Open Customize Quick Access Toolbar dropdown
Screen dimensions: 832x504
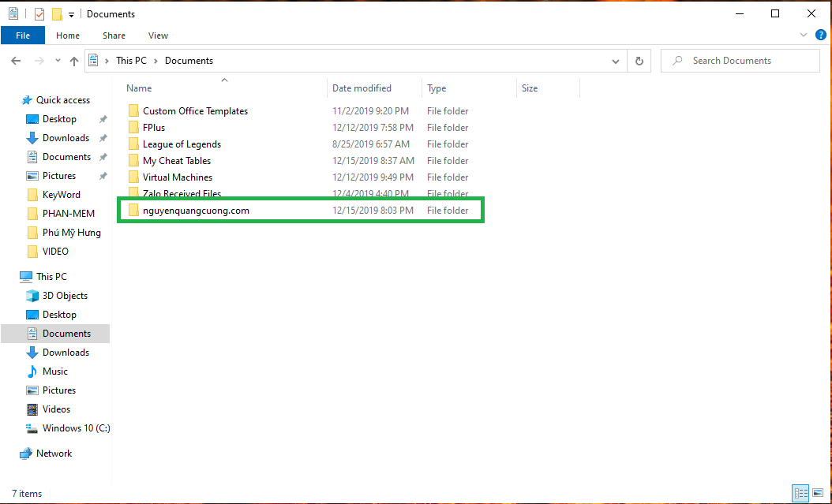[71, 14]
